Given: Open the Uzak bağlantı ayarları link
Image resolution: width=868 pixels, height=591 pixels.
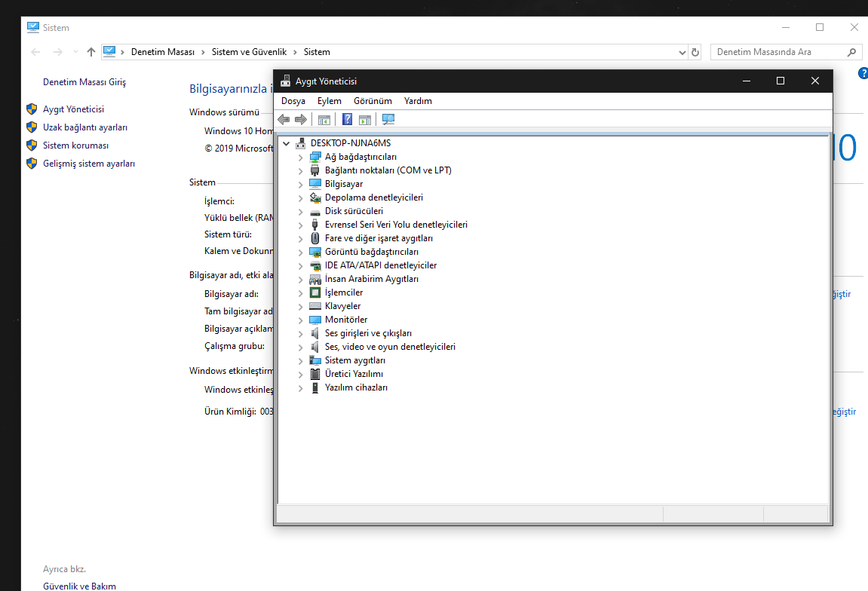Looking at the screenshot, I should point(85,127).
